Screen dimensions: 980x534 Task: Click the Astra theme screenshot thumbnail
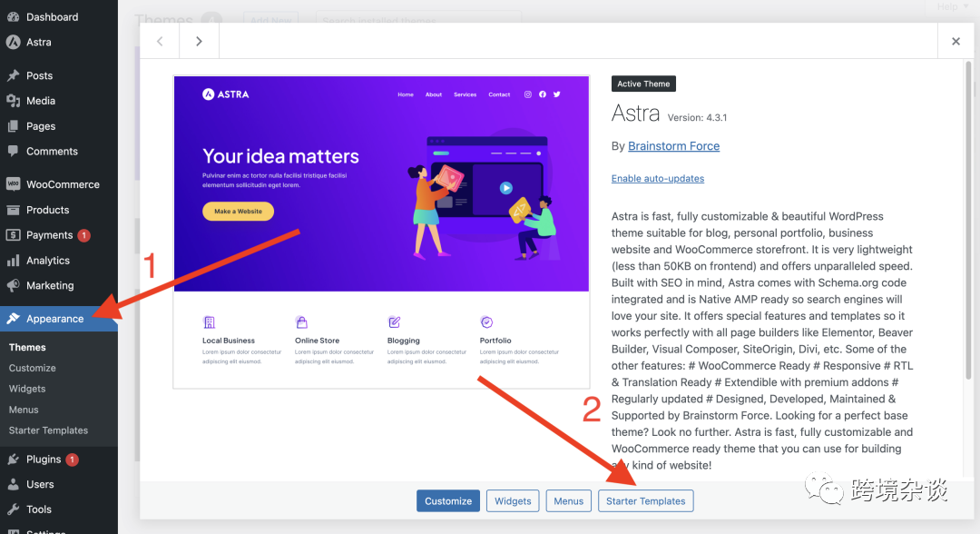(x=381, y=232)
